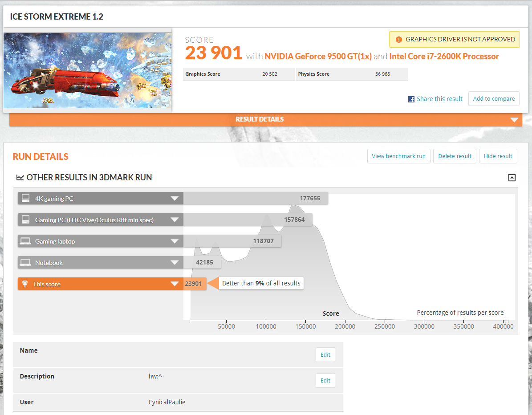
Task: Click the description text hw:^
Action: tap(155, 376)
